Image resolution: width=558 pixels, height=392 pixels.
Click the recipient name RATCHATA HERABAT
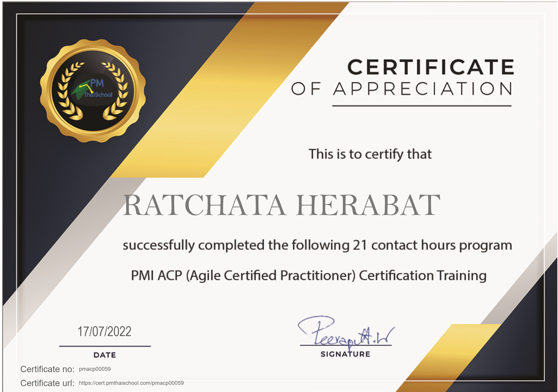pos(281,205)
